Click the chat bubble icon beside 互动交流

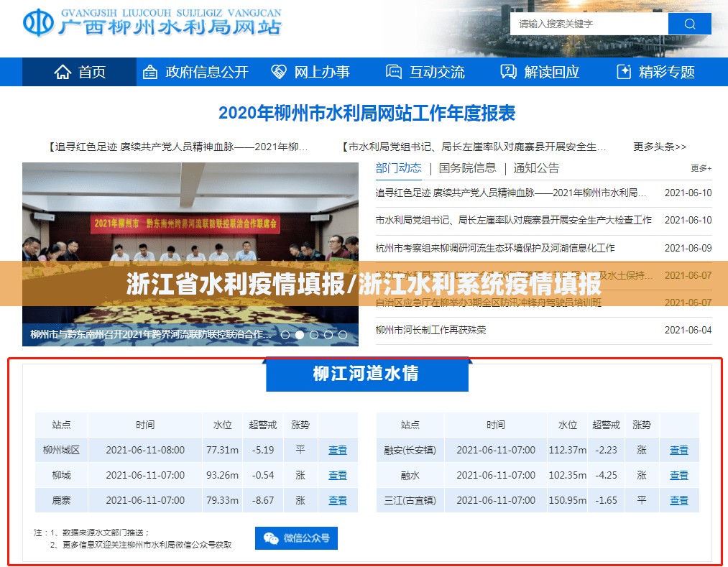click(393, 72)
